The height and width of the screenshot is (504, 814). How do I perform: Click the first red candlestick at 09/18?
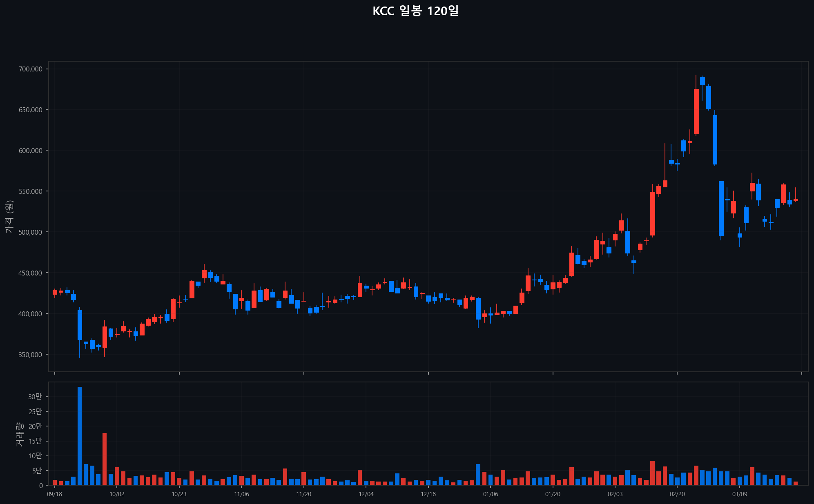point(55,292)
